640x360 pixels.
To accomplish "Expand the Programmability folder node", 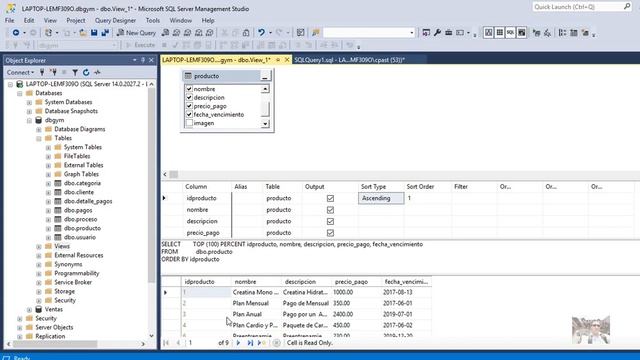I will pos(39,273).
